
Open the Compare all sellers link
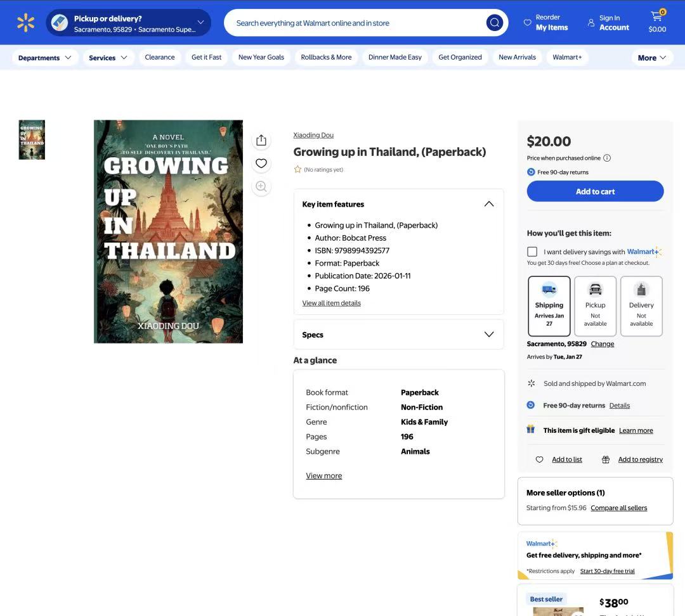click(x=618, y=508)
